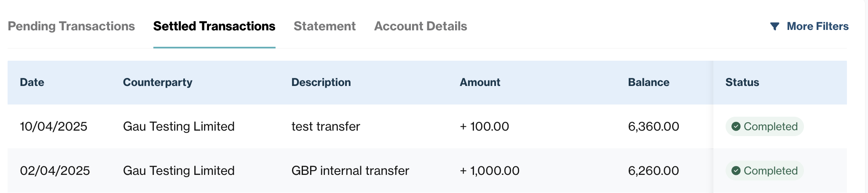Select the Settled Transactions tab
Screen dimensions: 868x193
tap(214, 26)
